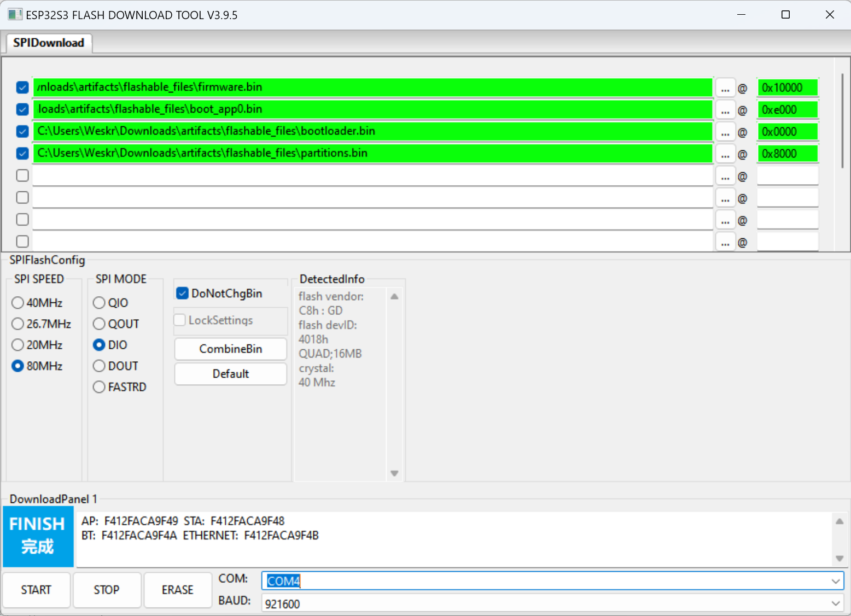Switch to the SPIDownload tab
The image size is (851, 616).
[49, 43]
